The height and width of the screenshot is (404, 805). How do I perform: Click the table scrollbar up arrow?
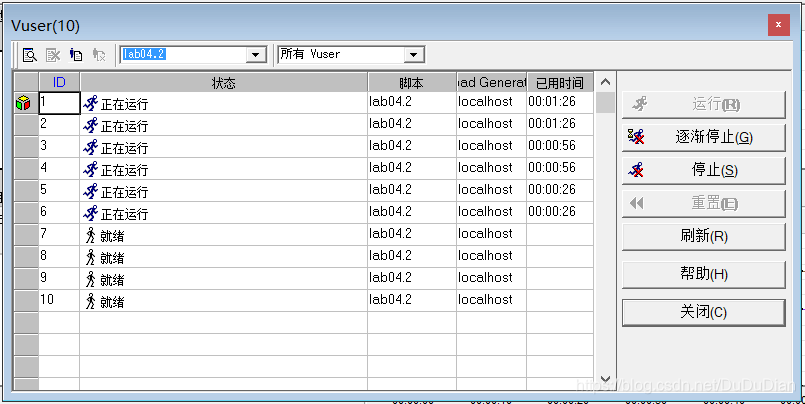tap(605, 82)
